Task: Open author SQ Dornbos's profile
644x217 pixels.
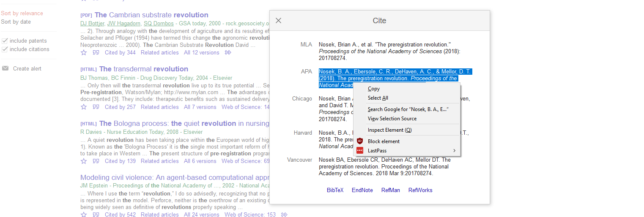Action: 159,24
